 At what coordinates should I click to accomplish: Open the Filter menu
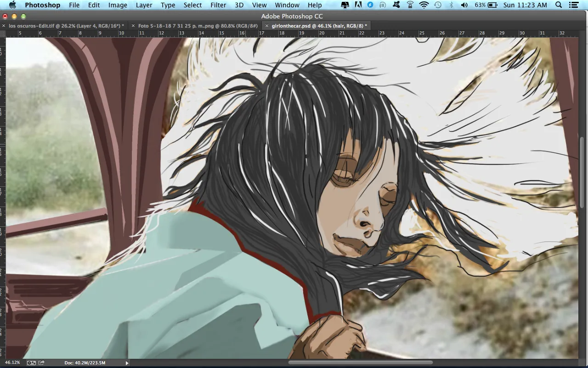[x=218, y=5]
